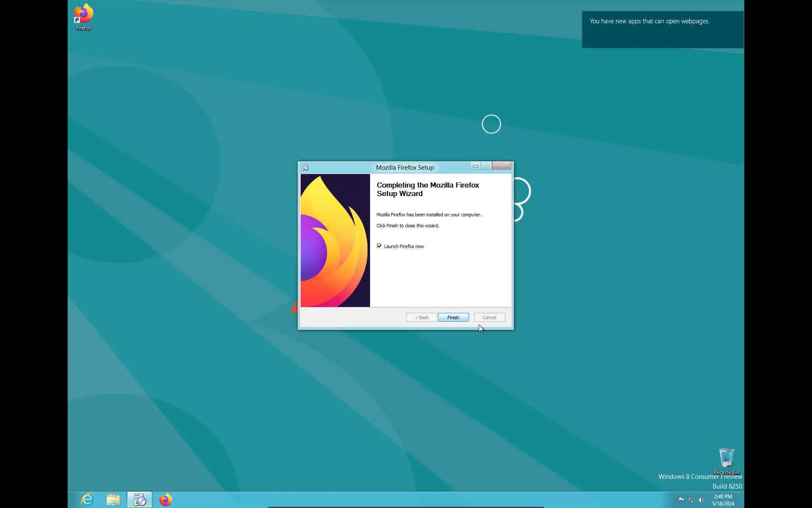812x508 pixels.
Task: Click the Mozilla Firefox Setup title bar
Action: (405, 168)
